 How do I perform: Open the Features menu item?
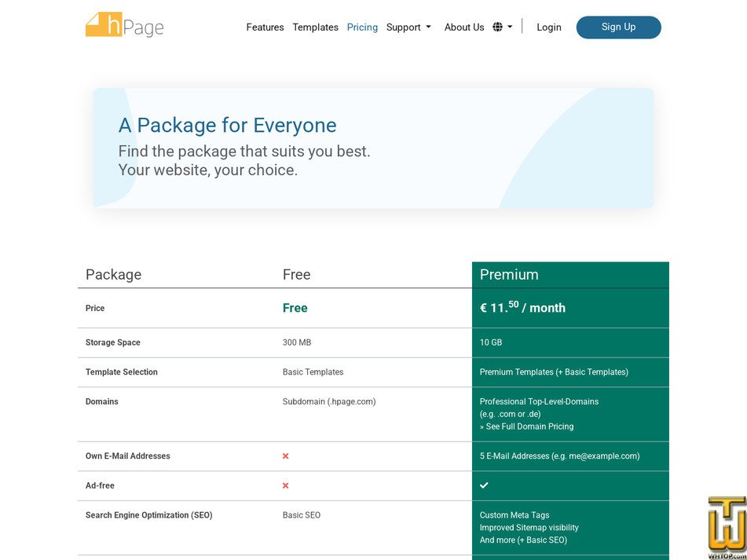tap(265, 27)
